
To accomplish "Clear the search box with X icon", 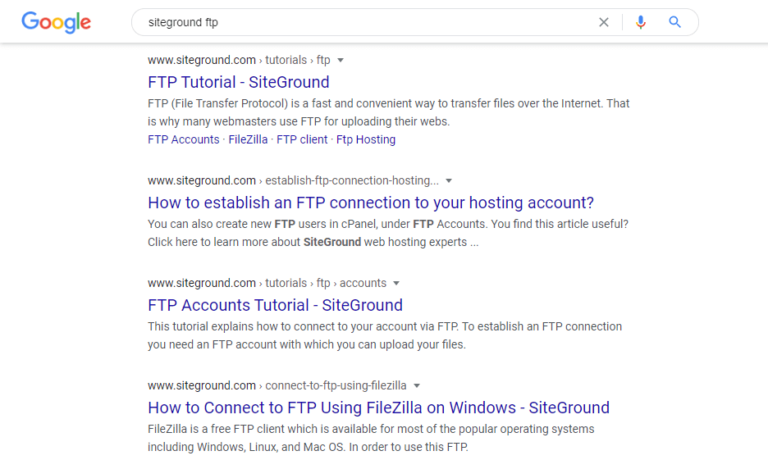I will [603, 22].
